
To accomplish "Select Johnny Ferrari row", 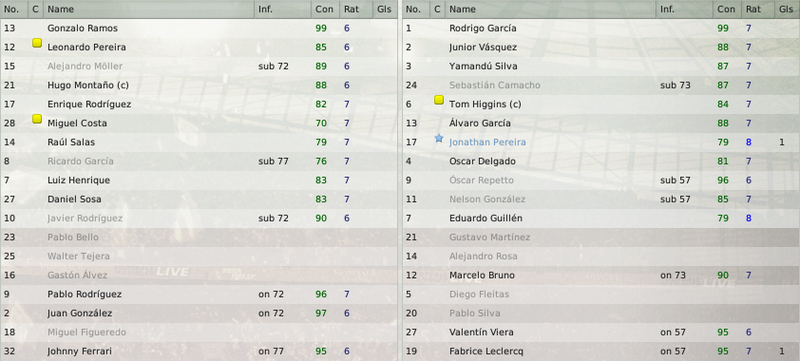I will click(199, 351).
